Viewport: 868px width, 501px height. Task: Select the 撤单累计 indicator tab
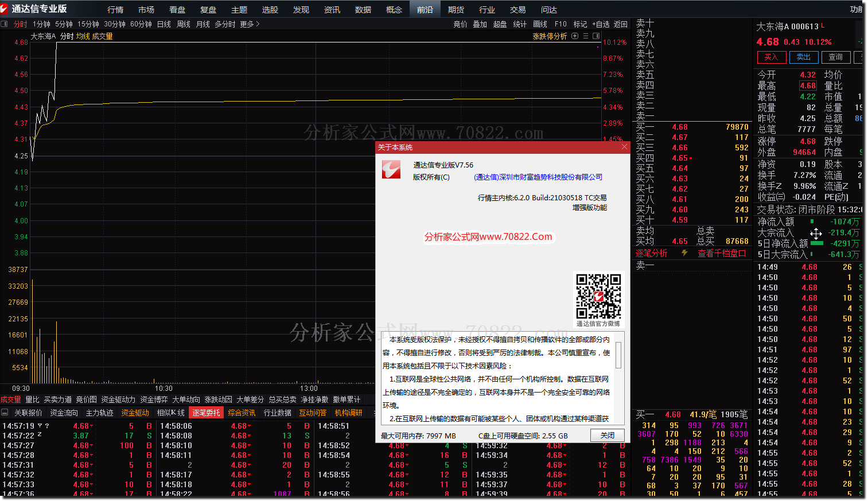tap(347, 399)
